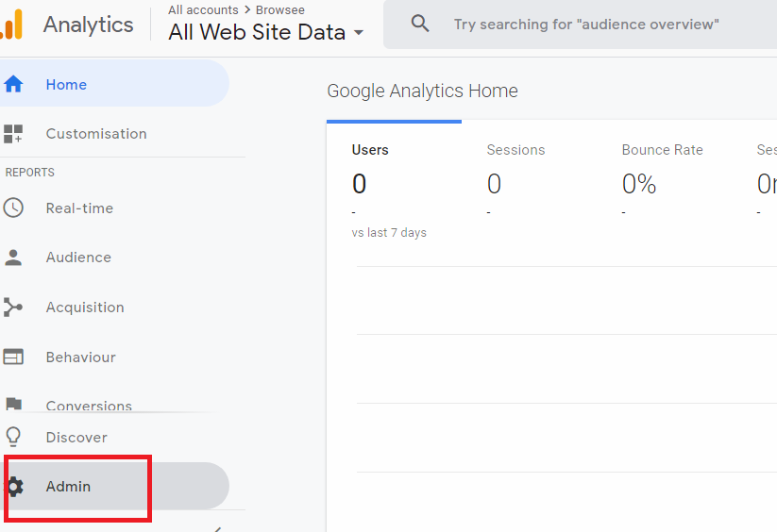Click the Analytics title text

pyautogui.click(x=88, y=25)
